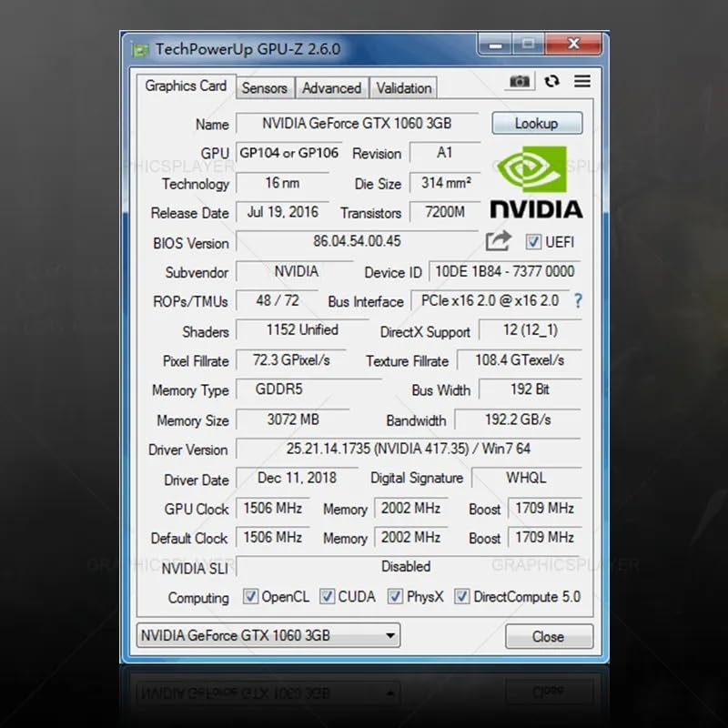Click the Bus Width value '192 Bit'

pos(531,389)
